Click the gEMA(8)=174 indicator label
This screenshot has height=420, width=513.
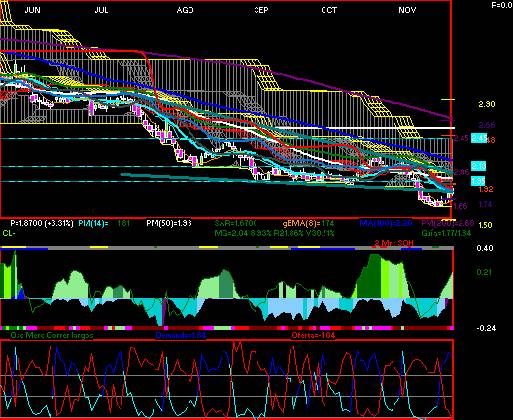click(308, 223)
